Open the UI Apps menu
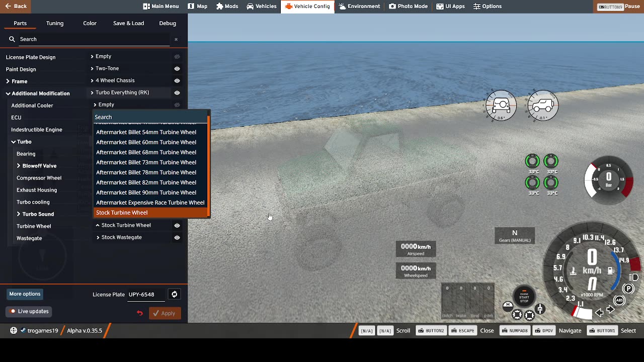Image resolution: width=644 pixels, height=362 pixels. tap(450, 6)
